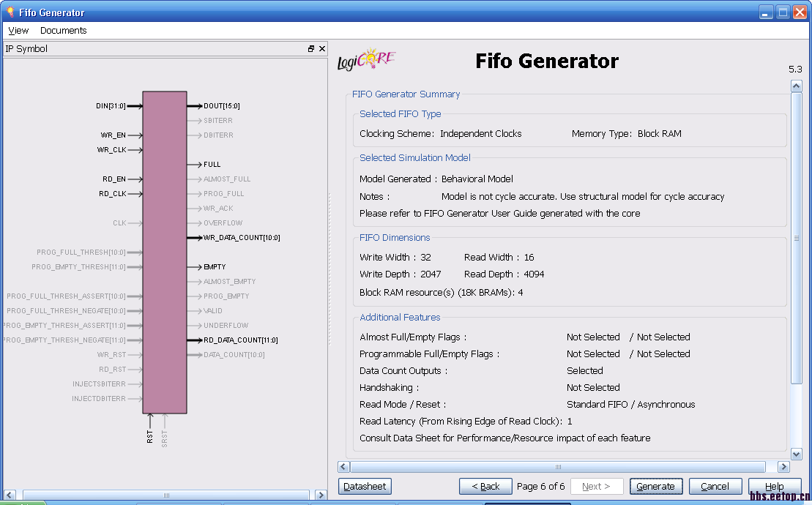Image resolution: width=812 pixels, height=505 pixels.
Task: Click the summary horizontal scroll right arrow
Action: pos(783,467)
